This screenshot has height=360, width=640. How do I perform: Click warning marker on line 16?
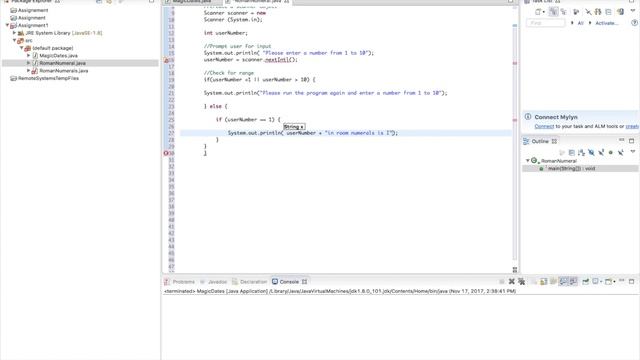tap(166, 60)
